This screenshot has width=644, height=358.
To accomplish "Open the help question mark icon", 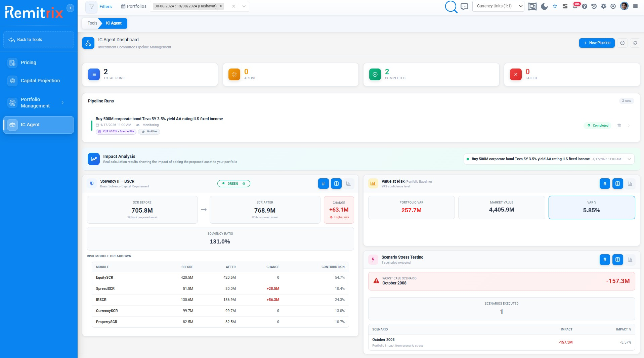I will click(585, 6).
